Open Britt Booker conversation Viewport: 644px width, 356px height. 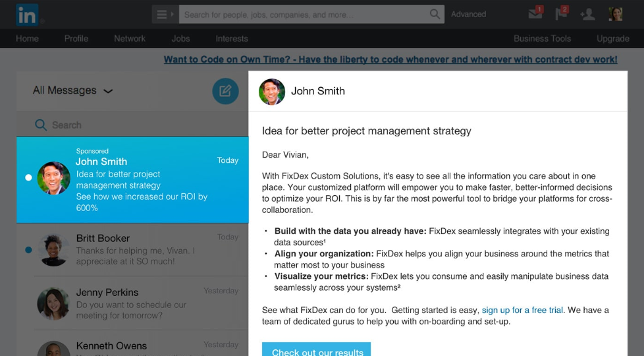pos(132,249)
